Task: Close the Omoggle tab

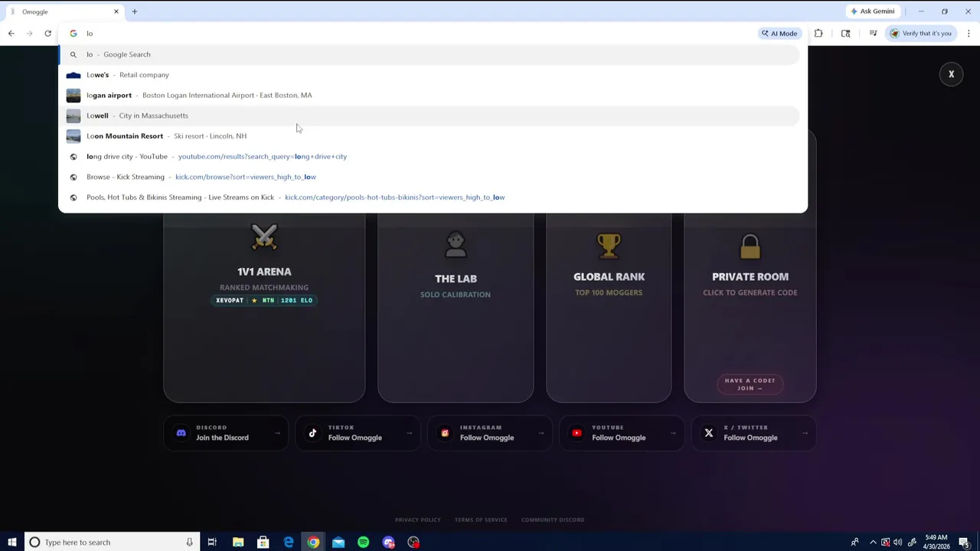Action: tap(116, 11)
